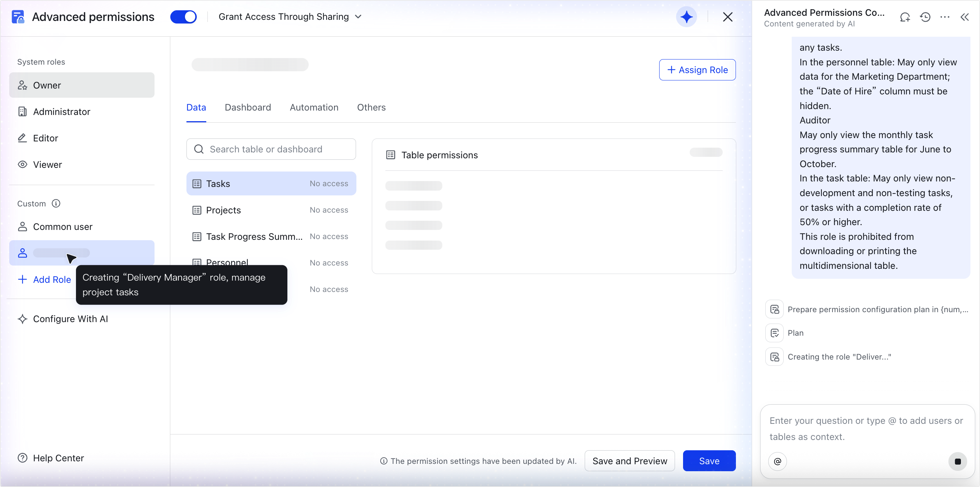Select the Projects table row
980x487 pixels.
point(271,210)
